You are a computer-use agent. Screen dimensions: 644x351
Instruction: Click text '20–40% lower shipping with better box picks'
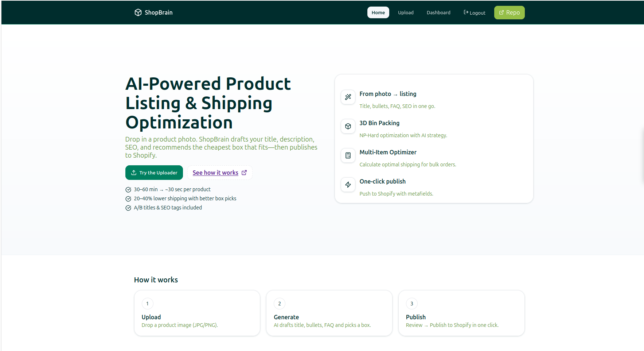pos(185,198)
